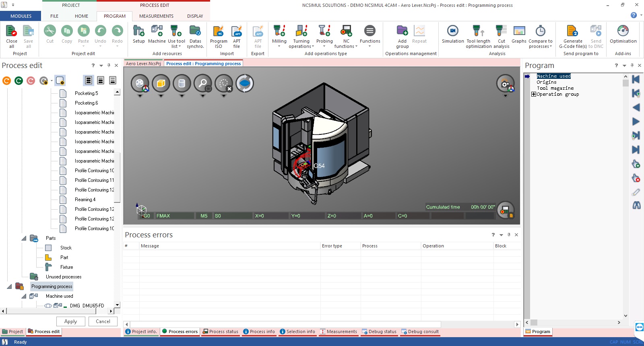The height and width of the screenshot is (346, 644).
Task: Click the Generate G-Code file(s) icon
Action: pyautogui.click(x=572, y=35)
